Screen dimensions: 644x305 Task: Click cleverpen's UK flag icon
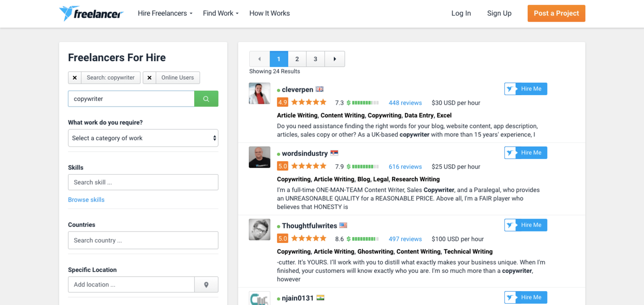319,89
